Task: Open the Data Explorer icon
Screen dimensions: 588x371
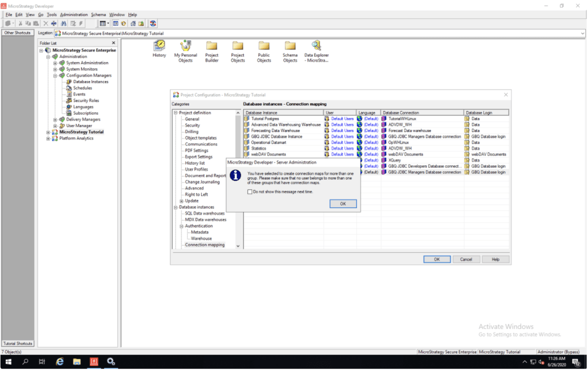Action: tap(316, 45)
